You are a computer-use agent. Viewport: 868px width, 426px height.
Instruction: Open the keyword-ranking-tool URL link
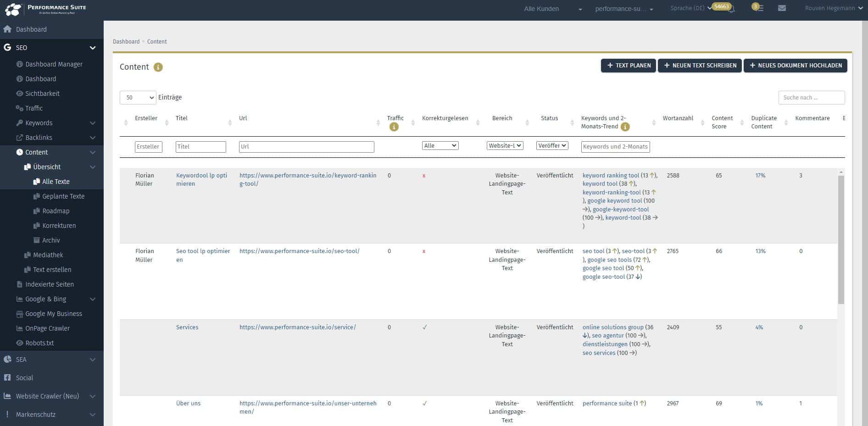(x=308, y=180)
